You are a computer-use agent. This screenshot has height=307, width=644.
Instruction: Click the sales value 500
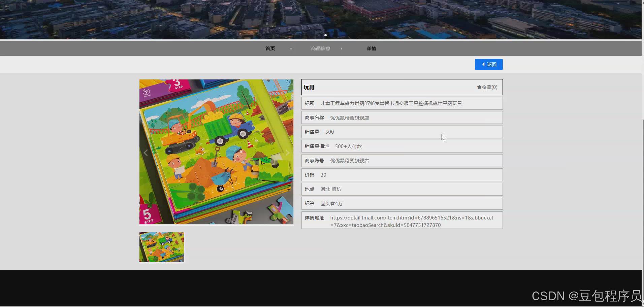click(x=329, y=132)
